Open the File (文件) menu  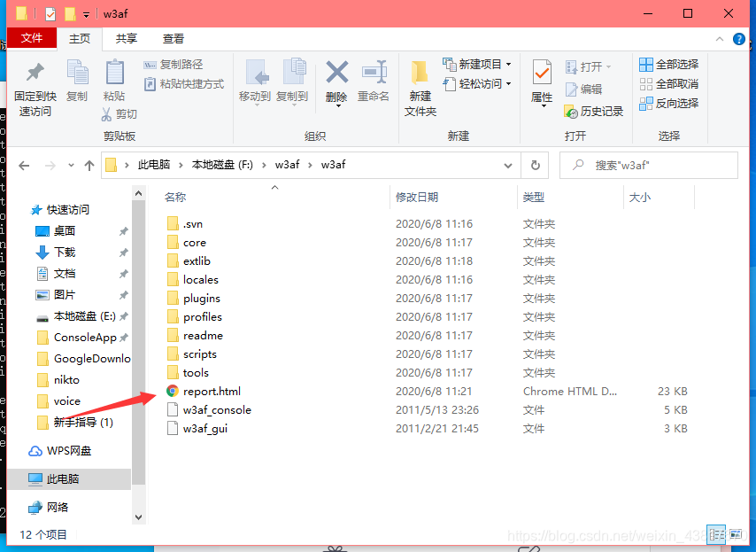32,38
